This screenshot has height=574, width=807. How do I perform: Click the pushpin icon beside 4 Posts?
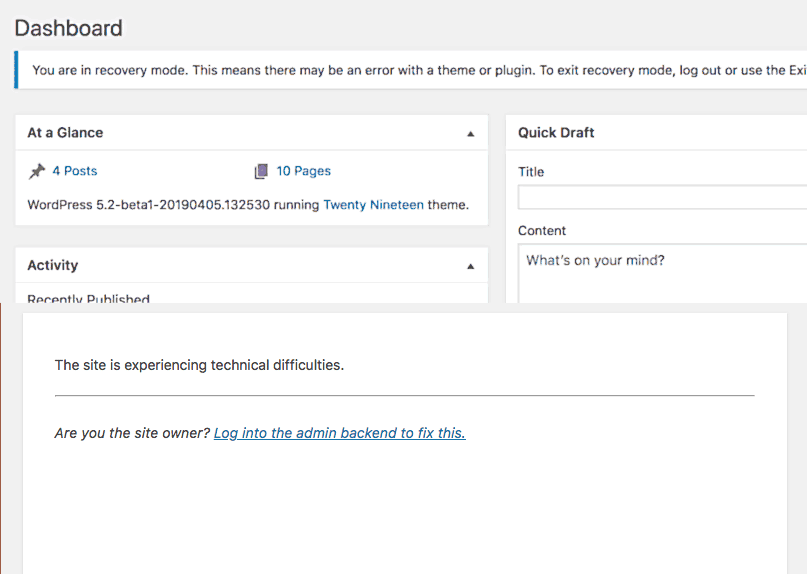[37, 171]
